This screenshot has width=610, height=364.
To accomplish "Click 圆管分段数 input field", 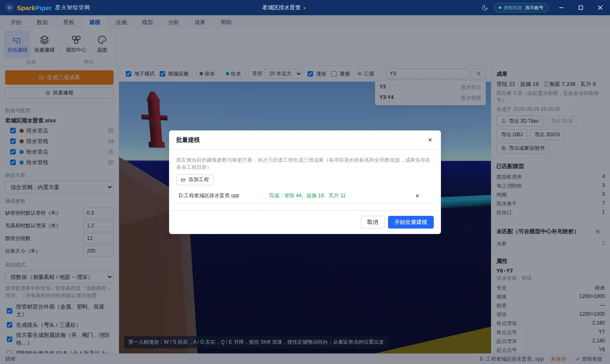I will 98,238.
